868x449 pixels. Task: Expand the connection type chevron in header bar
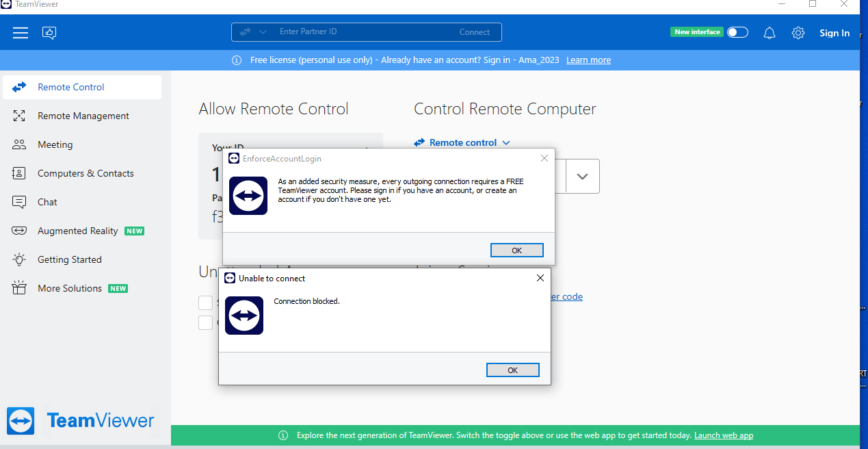coord(263,31)
